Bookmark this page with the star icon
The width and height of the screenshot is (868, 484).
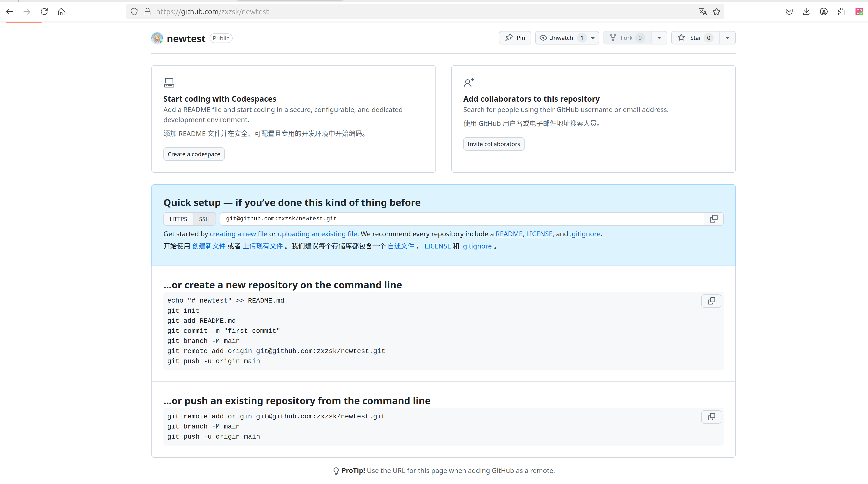coord(716,12)
